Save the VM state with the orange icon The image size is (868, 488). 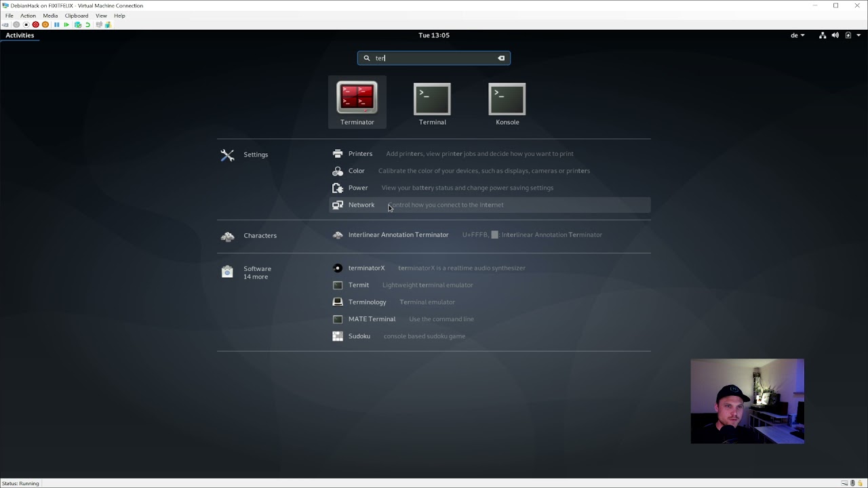click(45, 25)
